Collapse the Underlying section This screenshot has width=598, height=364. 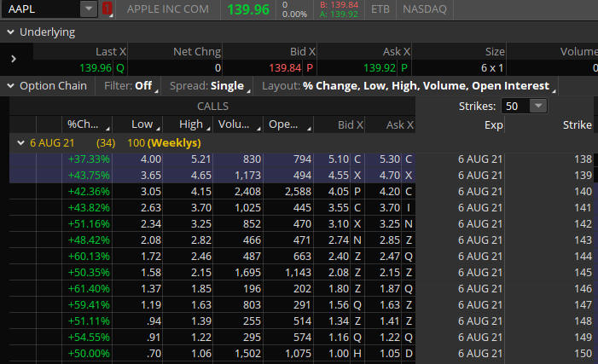9,32
